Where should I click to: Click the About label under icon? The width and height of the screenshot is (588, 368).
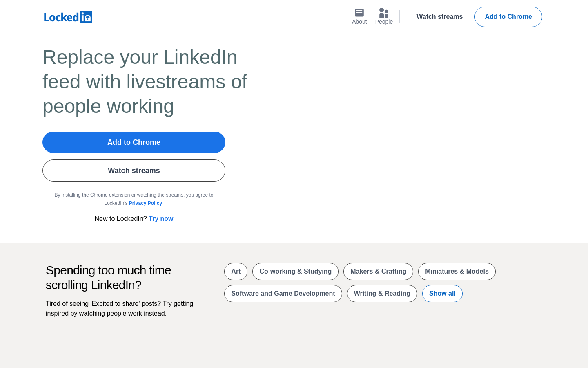359,22
